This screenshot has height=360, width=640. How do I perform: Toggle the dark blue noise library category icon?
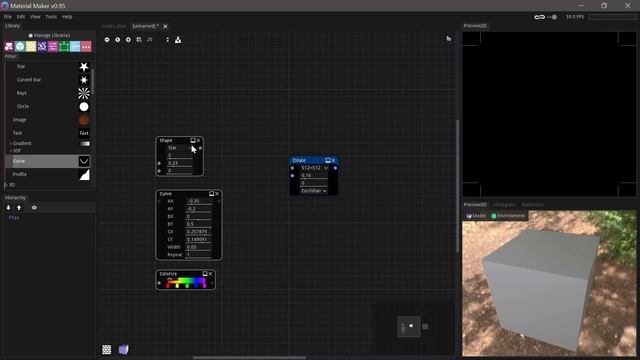[42, 47]
